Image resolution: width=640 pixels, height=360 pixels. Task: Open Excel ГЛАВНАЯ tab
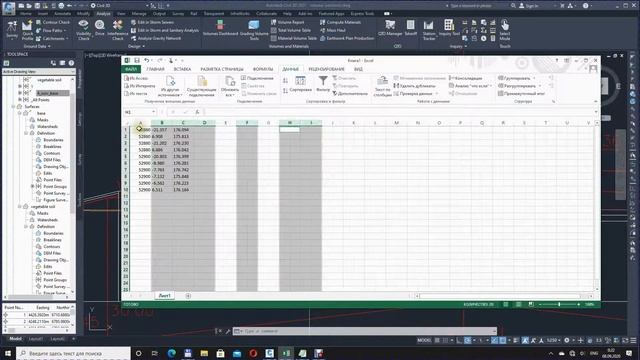pyautogui.click(x=155, y=69)
